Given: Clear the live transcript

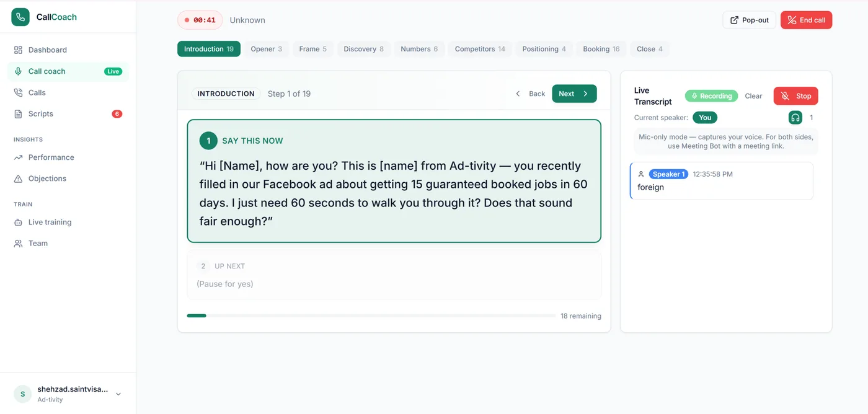Looking at the screenshot, I should (753, 96).
